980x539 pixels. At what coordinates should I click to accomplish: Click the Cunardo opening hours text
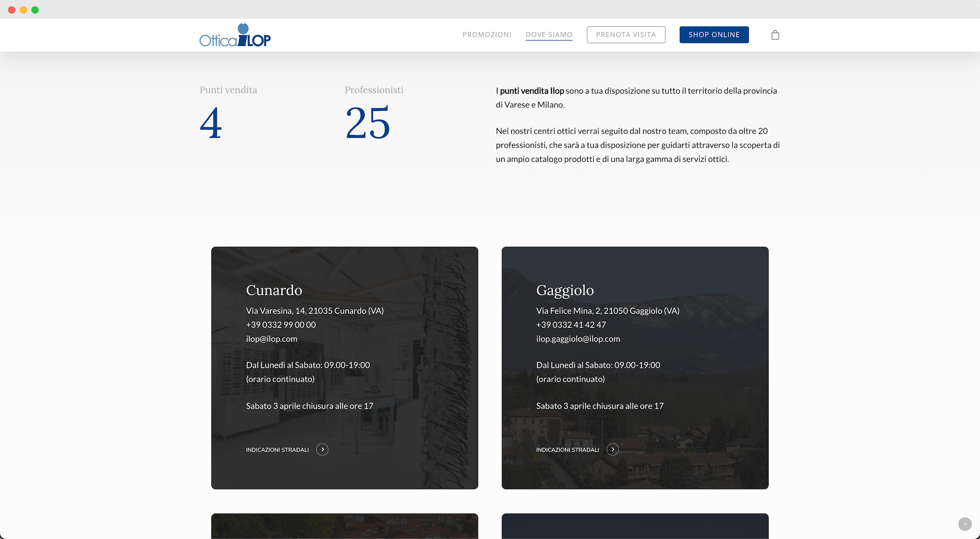click(x=308, y=372)
